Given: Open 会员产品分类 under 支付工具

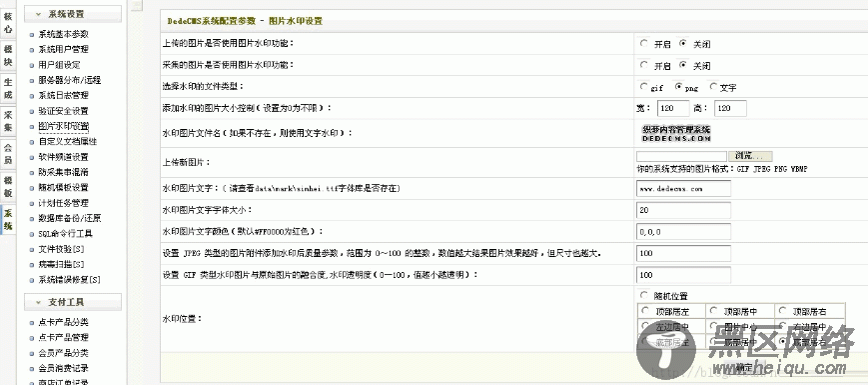Looking at the screenshot, I should (x=63, y=353).
